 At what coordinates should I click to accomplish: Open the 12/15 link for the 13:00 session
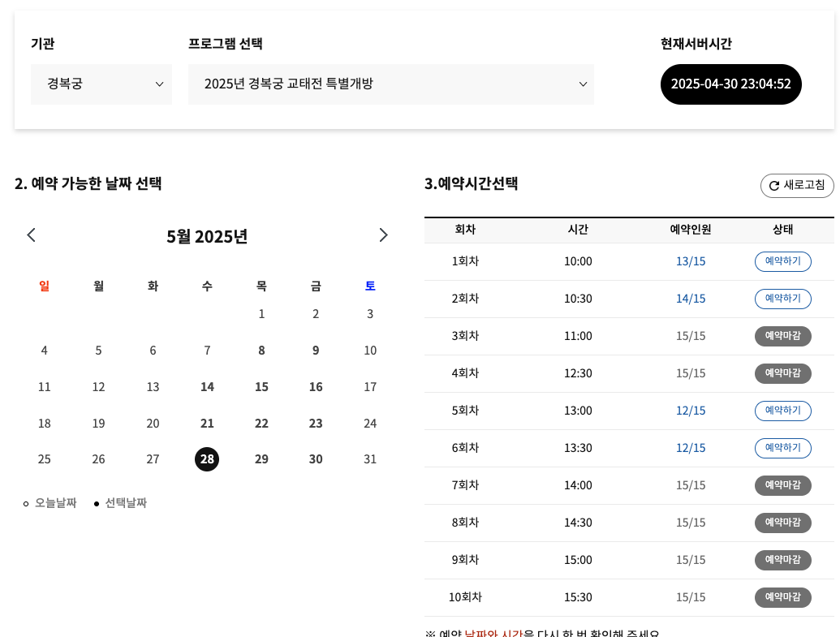[x=691, y=411]
